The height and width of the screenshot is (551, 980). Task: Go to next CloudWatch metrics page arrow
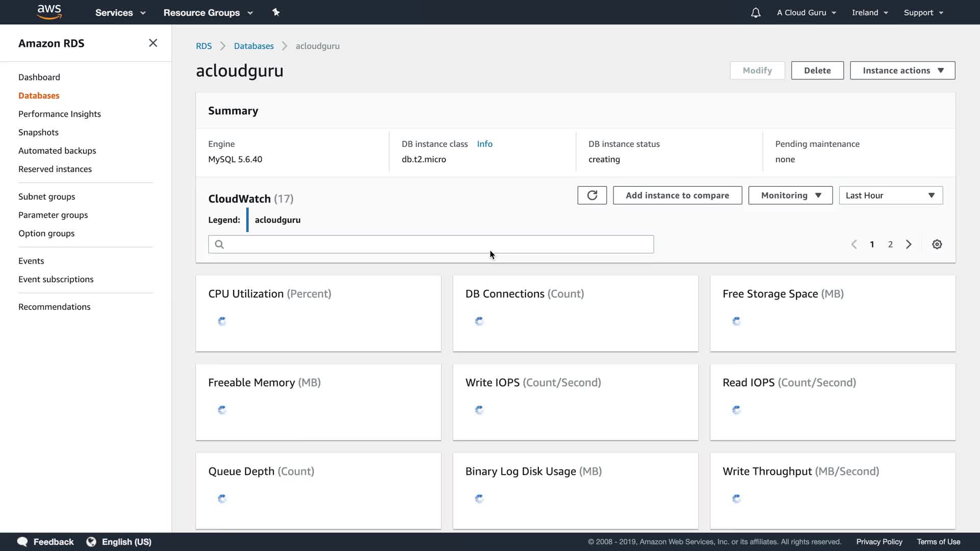click(x=909, y=244)
